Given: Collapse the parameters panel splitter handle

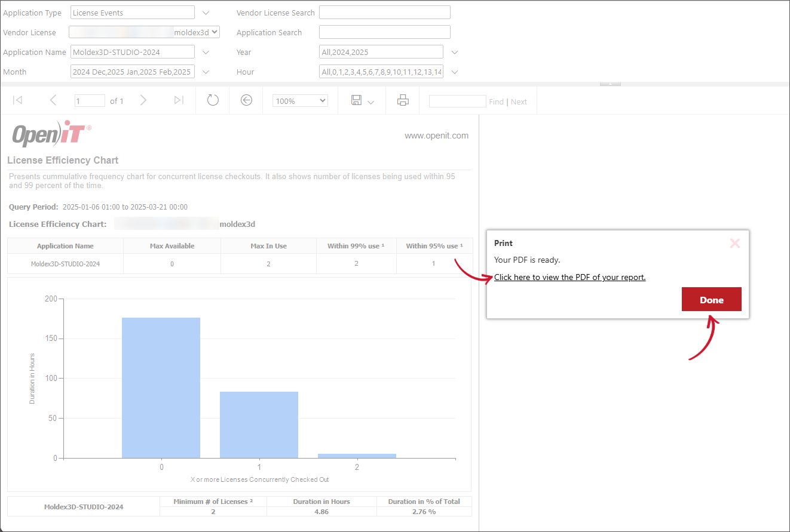Looking at the screenshot, I should pos(610,84).
